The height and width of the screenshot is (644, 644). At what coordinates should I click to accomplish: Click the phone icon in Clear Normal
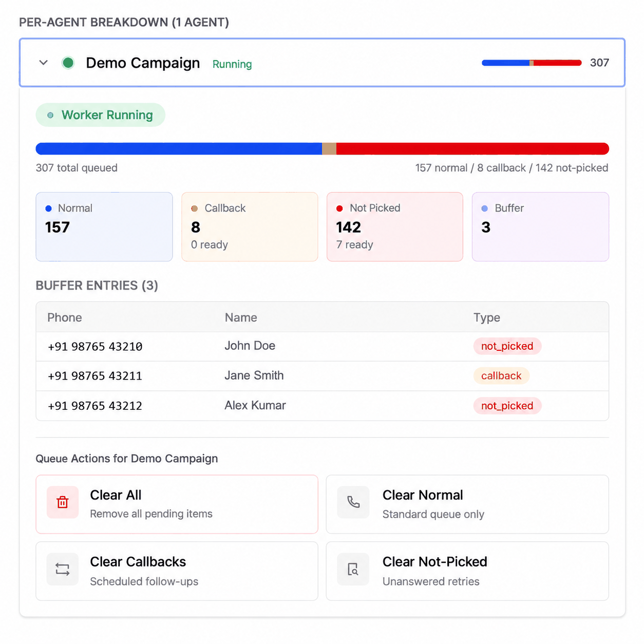[353, 502]
